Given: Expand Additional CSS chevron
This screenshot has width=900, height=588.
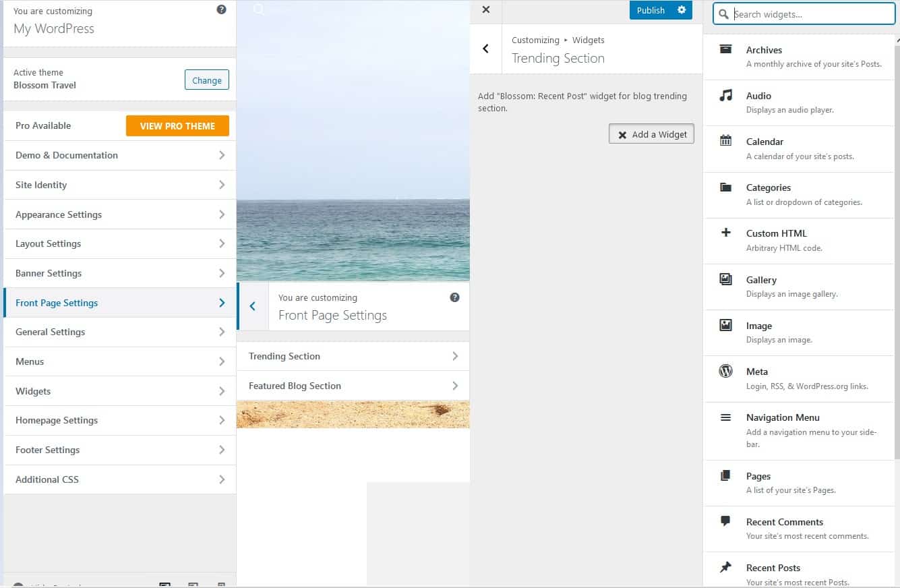Looking at the screenshot, I should coord(222,479).
